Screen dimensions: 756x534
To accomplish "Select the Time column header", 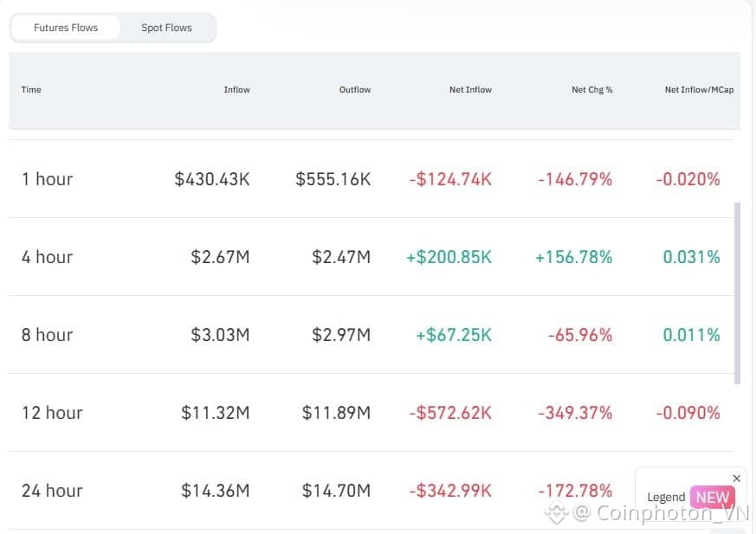I will coord(31,89).
